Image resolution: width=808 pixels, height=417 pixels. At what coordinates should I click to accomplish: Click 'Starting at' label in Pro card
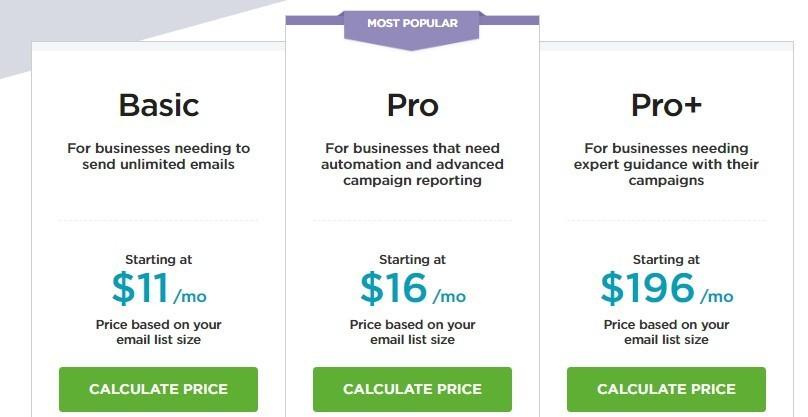click(412, 259)
